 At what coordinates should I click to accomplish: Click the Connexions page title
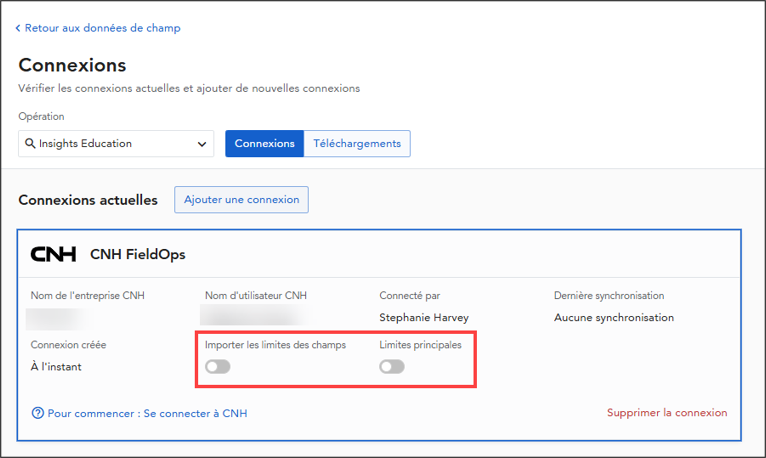[x=72, y=65]
